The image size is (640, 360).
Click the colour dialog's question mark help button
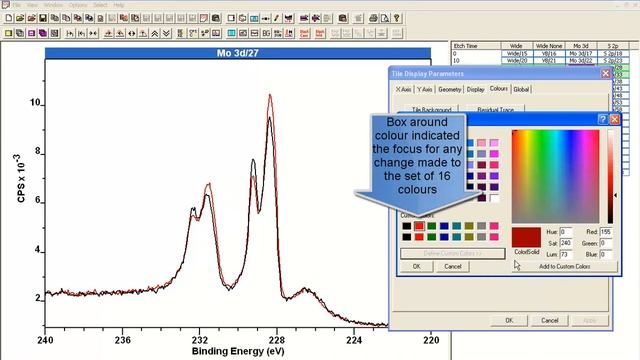click(x=602, y=119)
